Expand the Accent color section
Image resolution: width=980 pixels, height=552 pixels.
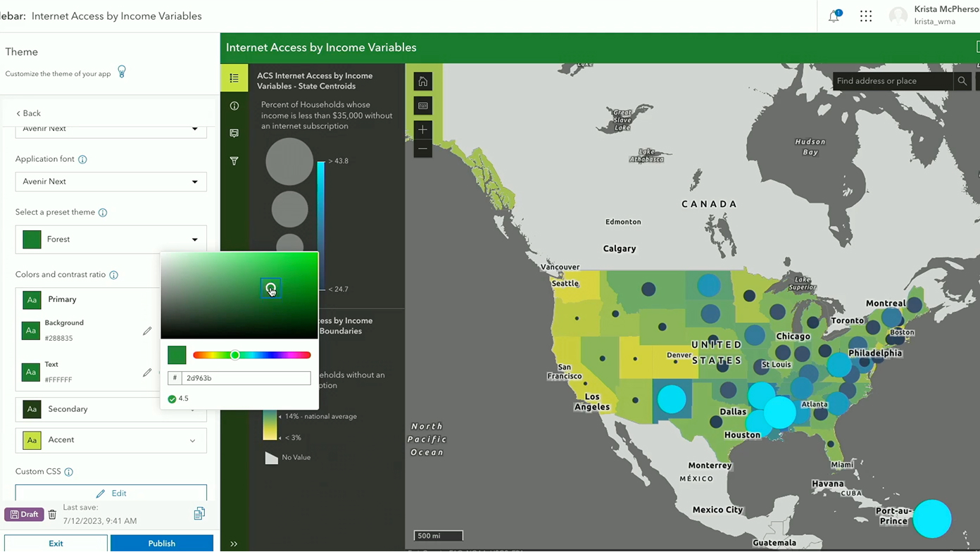pyautogui.click(x=111, y=440)
